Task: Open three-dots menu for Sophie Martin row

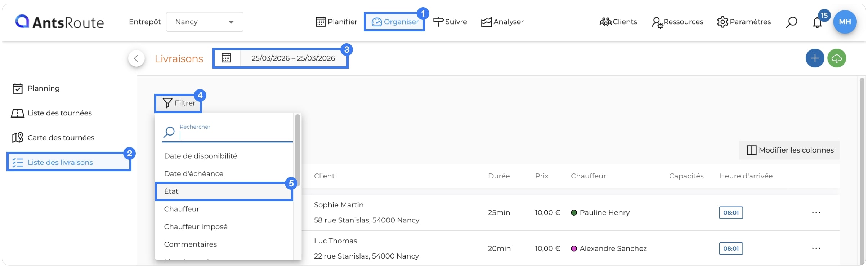Action: (x=816, y=212)
